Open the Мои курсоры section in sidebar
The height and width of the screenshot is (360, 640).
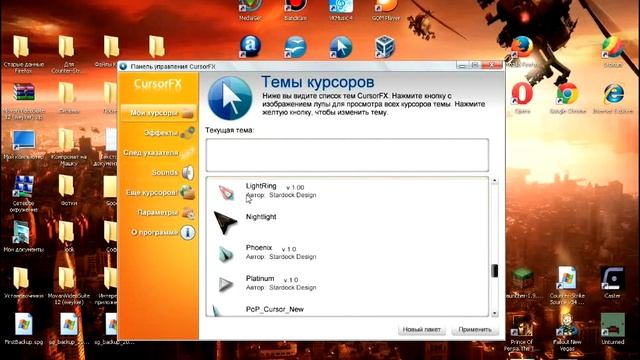coord(158,113)
